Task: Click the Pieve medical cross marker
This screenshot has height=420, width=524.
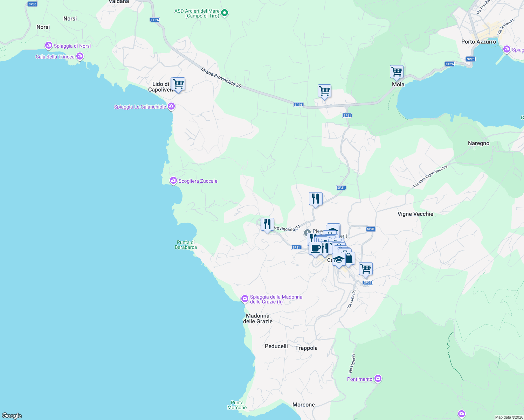Action: pos(307,232)
